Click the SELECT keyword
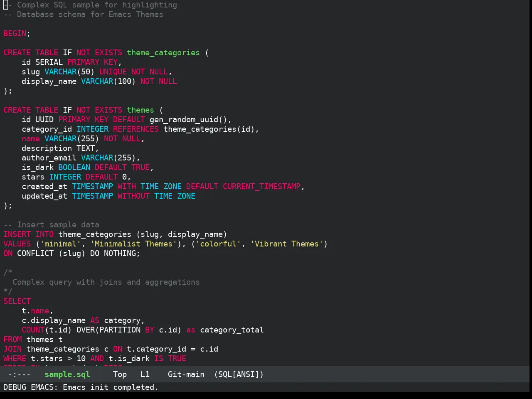 point(17,301)
